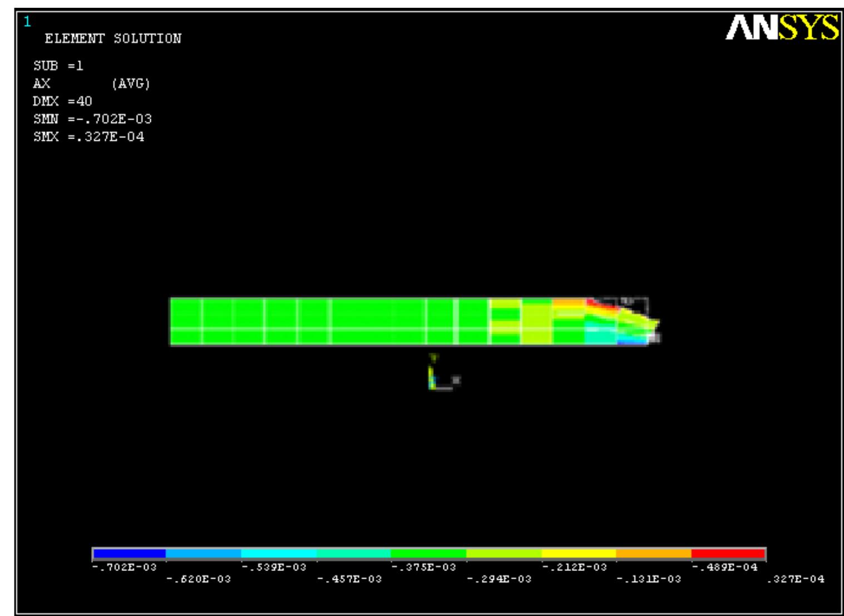Select the red legend color band
This screenshot has height=616, width=844.
point(728,554)
